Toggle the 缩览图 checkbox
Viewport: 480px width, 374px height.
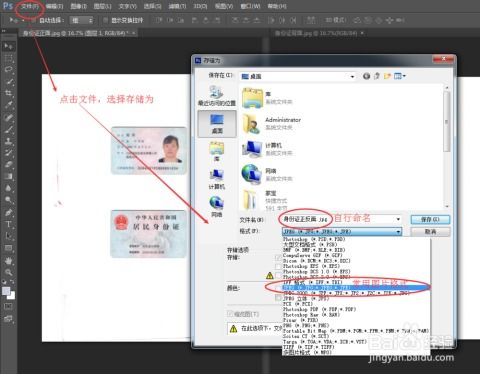click(230, 314)
